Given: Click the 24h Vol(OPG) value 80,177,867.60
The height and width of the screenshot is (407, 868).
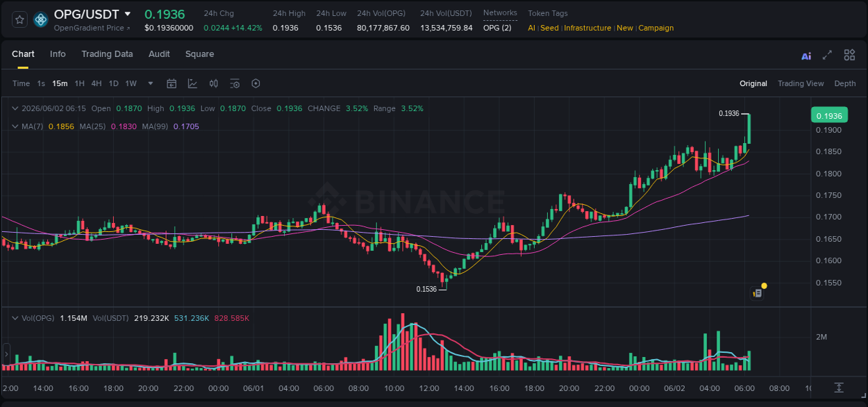Looking at the screenshot, I should 383,28.
